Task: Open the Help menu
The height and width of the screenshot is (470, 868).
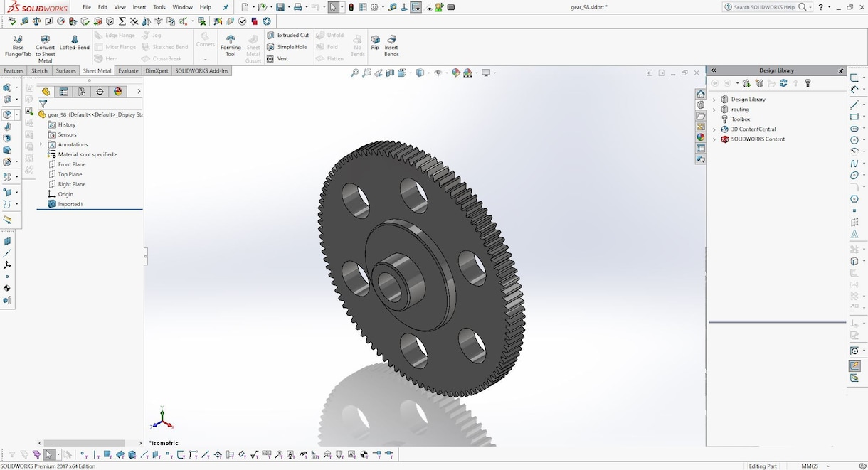Action: [x=205, y=7]
